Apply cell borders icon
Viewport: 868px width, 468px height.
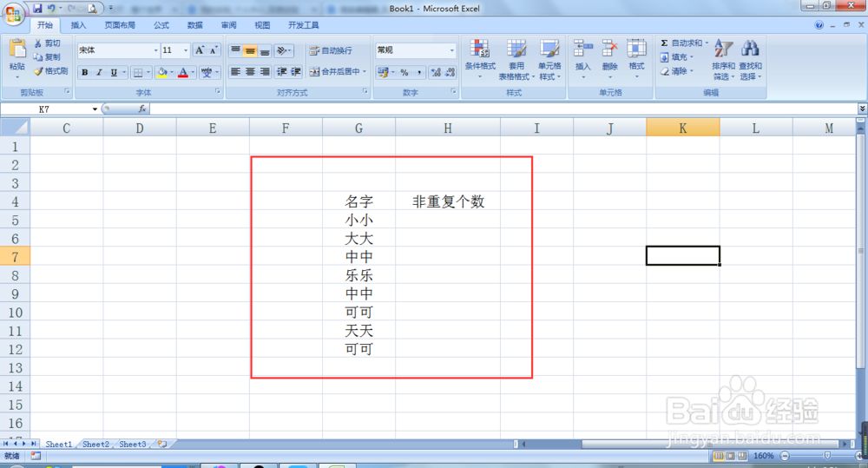point(138,72)
